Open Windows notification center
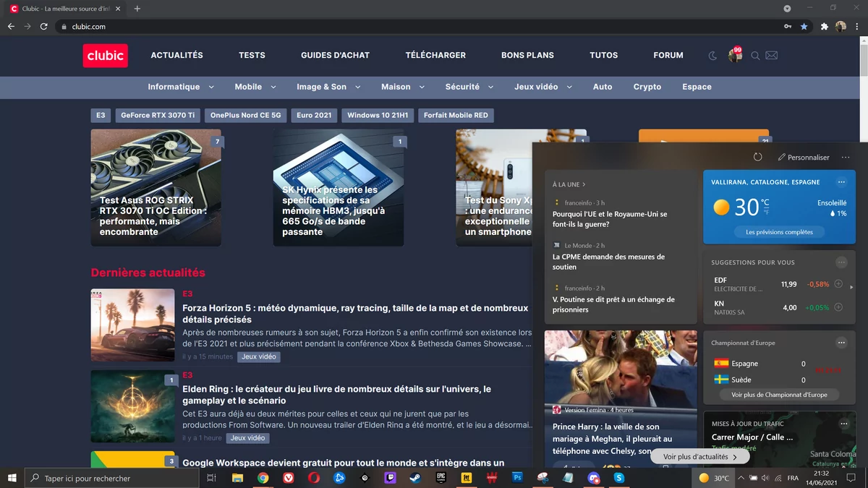 (x=851, y=478)
